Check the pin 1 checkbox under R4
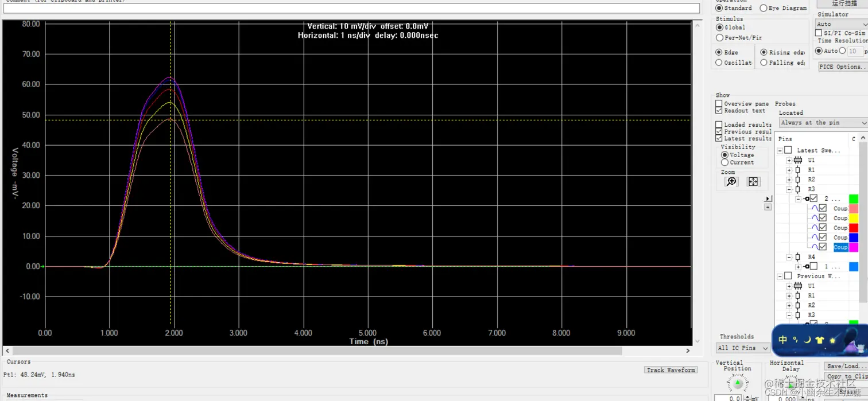 813,266
